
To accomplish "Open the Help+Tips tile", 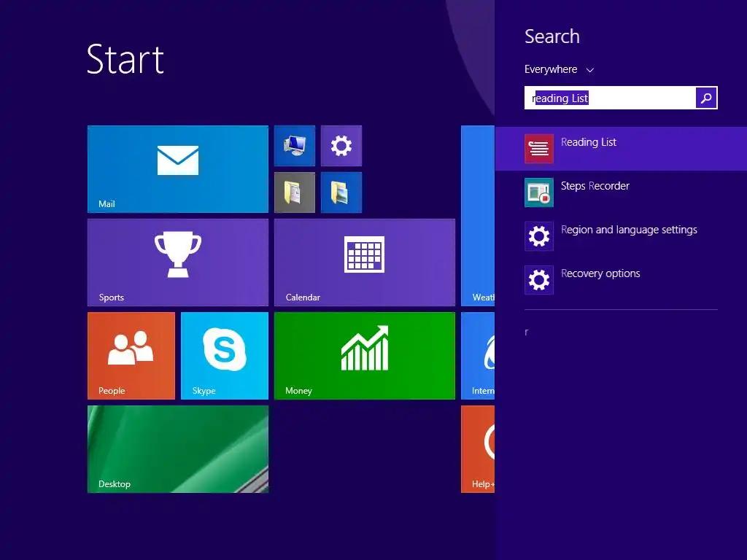I will pyautogui.click(x=478, y=449).
